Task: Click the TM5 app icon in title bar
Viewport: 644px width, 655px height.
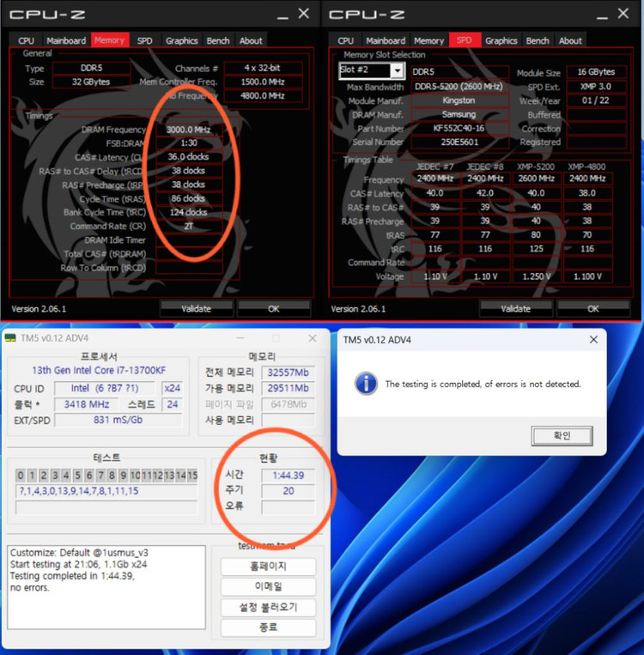Action: pyautogui.click(x=10, y=338)
